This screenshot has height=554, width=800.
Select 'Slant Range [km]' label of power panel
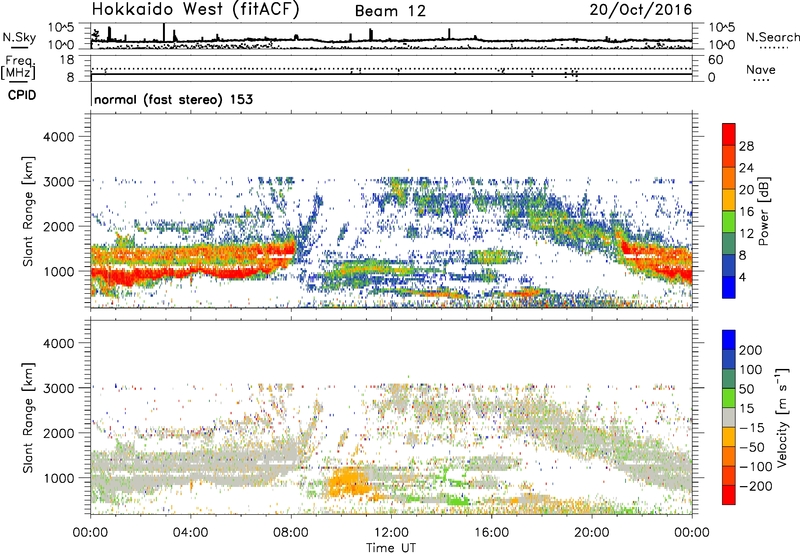click(x=28, y=211)
